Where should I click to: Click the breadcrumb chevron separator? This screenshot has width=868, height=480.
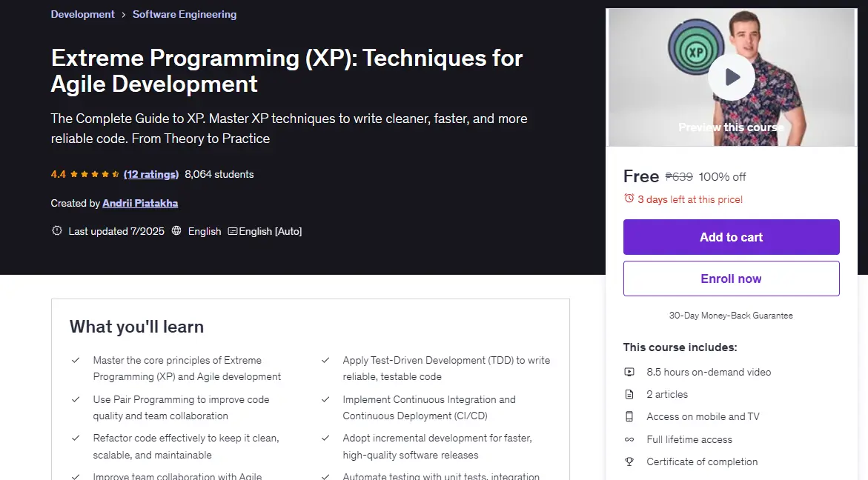pos(124,15)
